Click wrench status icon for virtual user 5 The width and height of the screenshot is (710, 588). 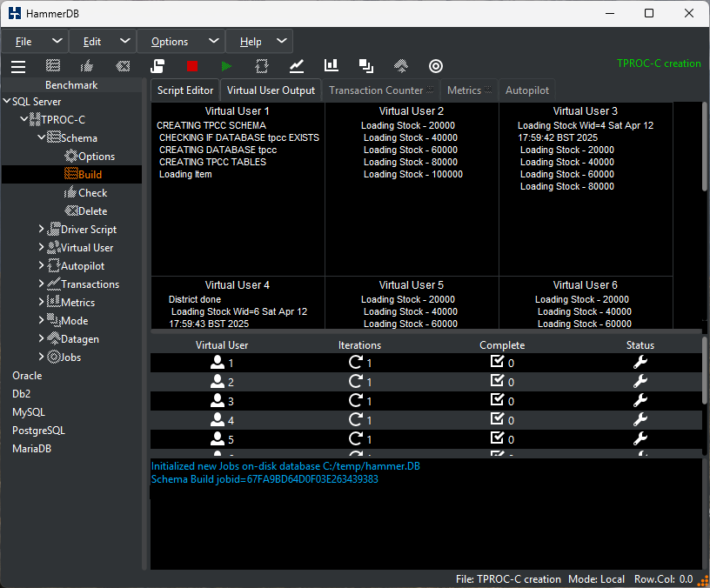[640, 438]
